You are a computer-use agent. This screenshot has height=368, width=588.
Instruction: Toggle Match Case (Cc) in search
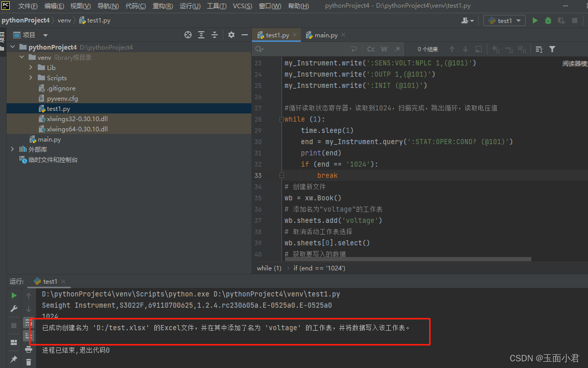click(x=371, y=49)
